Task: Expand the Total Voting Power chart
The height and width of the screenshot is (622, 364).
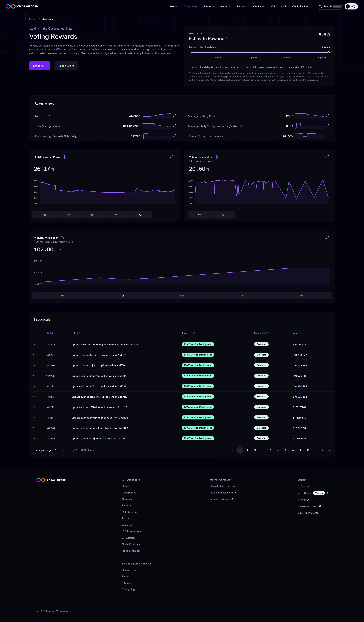Action: pos(175,126)
